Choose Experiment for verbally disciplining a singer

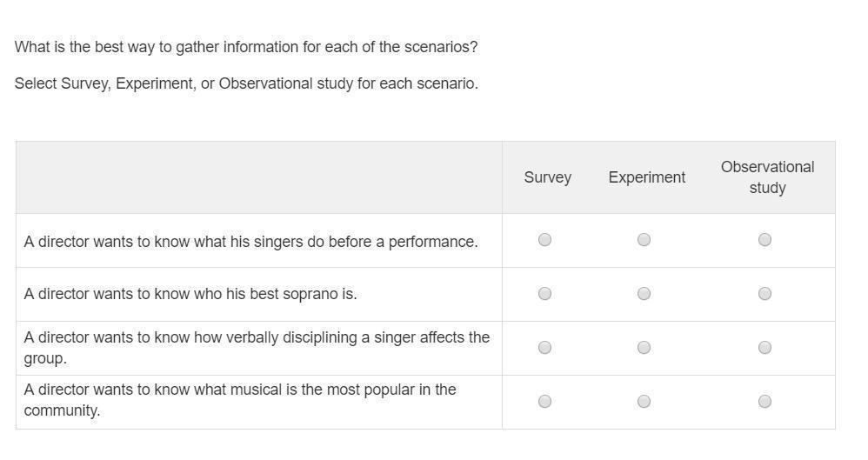[x=644, y=348]
